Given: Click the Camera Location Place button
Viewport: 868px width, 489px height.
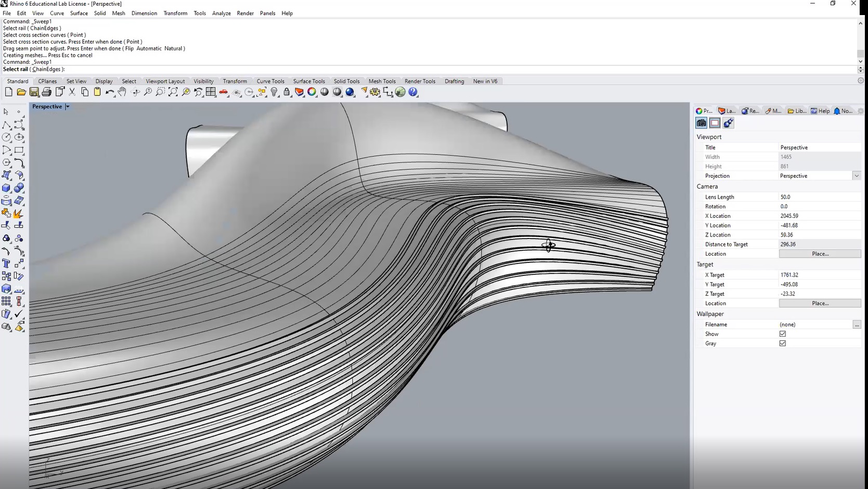Looking at the screenshot, I should [820, 254].
